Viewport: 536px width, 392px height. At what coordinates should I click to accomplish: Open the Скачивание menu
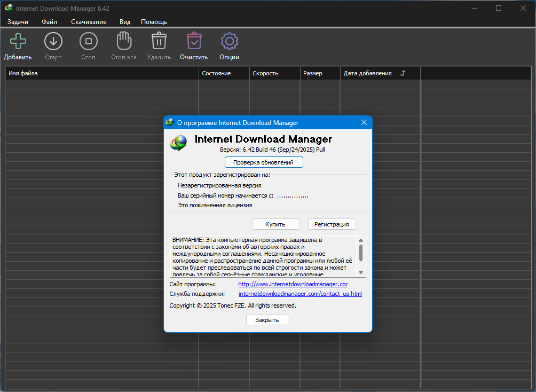click(89, 22)
